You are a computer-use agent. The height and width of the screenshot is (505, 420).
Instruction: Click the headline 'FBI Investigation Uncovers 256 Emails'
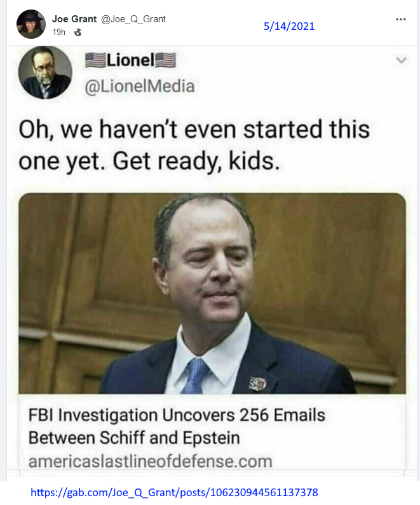[x=177, y=415]
